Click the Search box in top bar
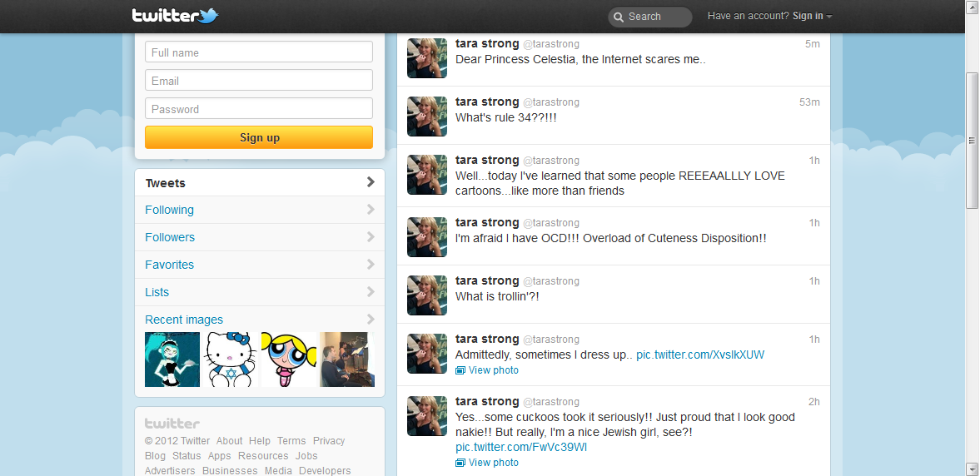The width and height of the screenshot is (980, 476). point(650,17)
